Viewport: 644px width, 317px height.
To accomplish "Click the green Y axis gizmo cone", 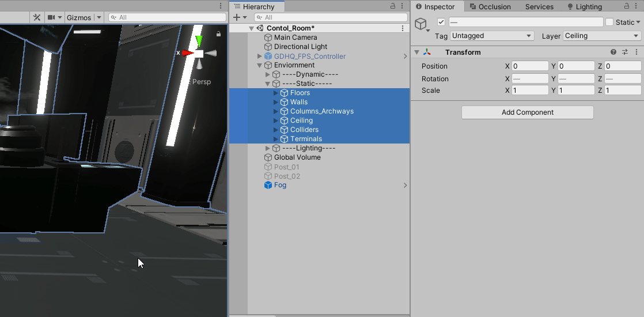I will [x=199, y=41].
